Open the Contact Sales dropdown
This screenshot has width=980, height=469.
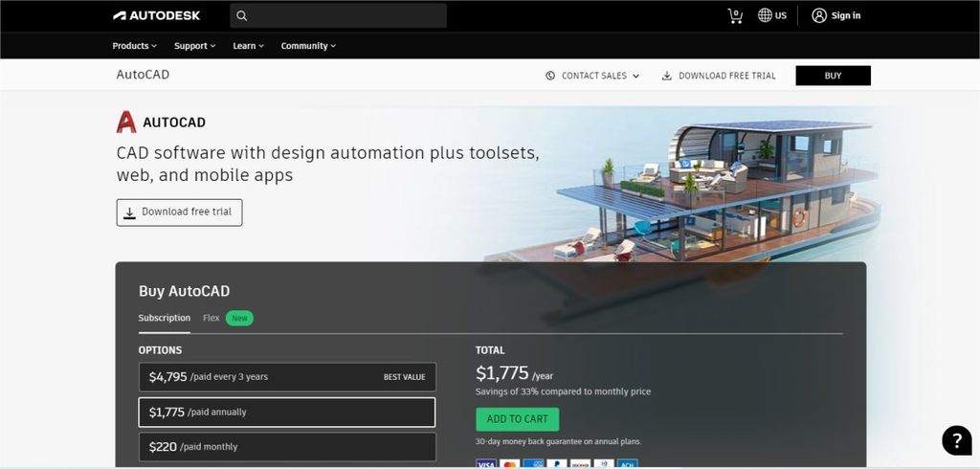pyautogui.click(x=592, y=76)
